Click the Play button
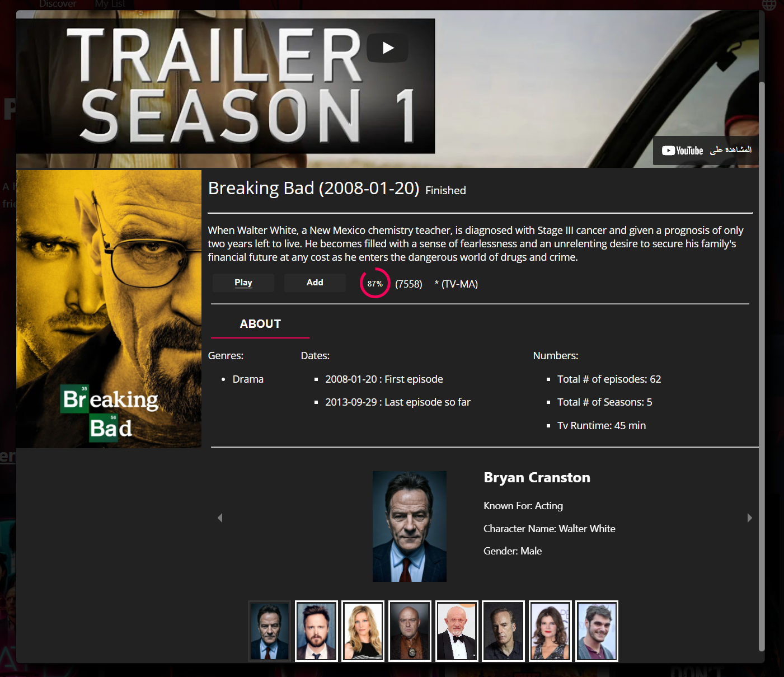The width and height of the screenshot is (784, 677). point(243,283)
